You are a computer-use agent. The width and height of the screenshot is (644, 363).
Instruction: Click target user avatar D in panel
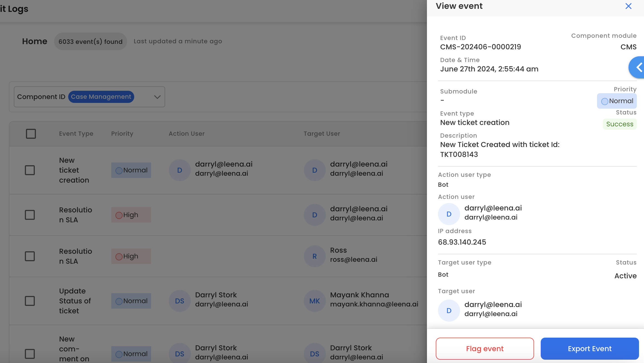pyautogui.click(x=449, y=311)
